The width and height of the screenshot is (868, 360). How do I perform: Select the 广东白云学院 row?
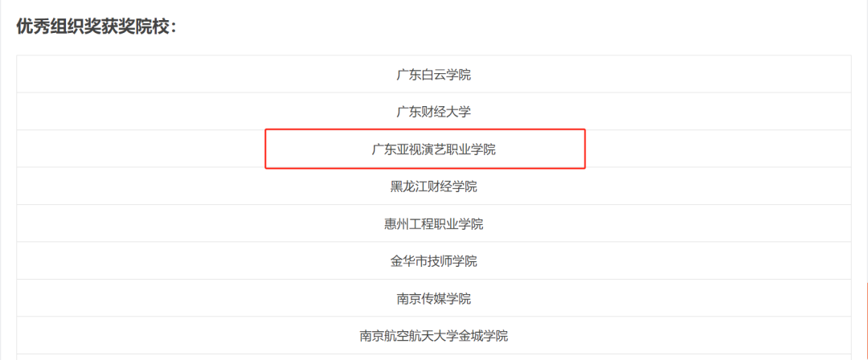[x=433, y=75]
